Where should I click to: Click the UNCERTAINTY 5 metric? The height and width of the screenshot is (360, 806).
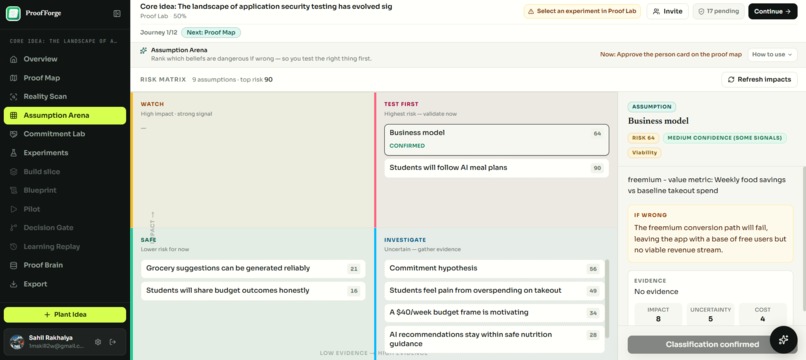pyautogui.click(x=710, y=314)
